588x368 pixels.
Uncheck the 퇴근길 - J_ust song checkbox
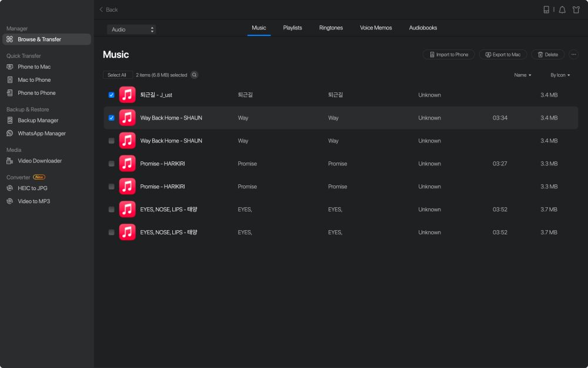[112, 95]
